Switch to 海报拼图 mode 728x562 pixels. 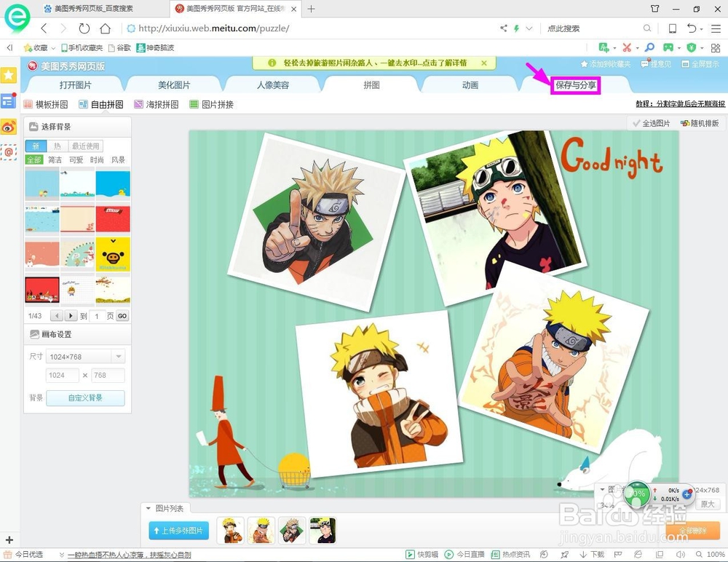click(x=157, y=105)
